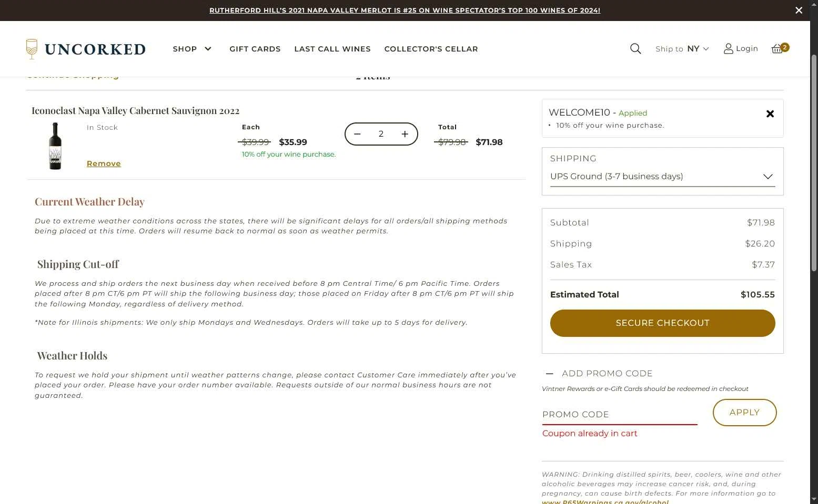The image size is (818, 504).
Task: Click the Weather Holds heading
Action: click(x=72, y=356)
